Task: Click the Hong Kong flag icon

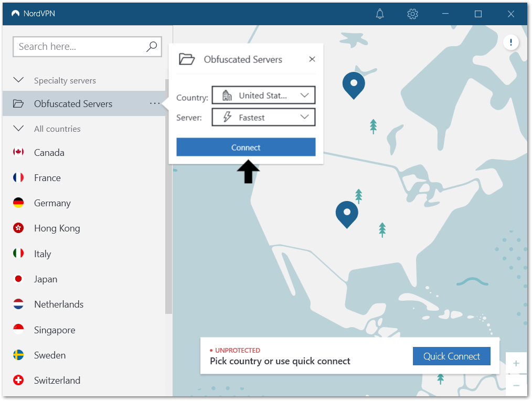Action: (18, 228)
